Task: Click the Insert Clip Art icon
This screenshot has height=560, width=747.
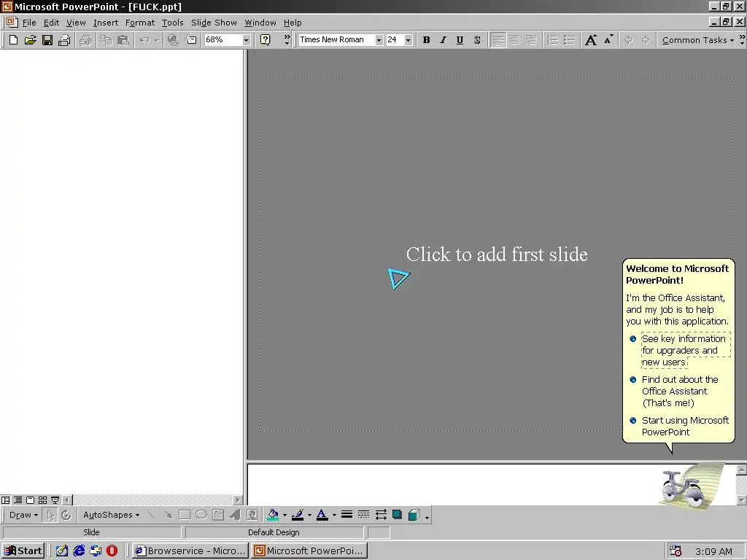Action: coord(252,515)
